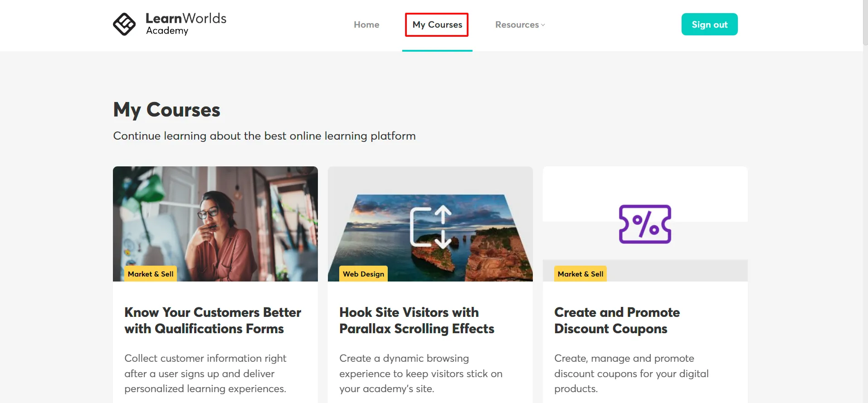
Task: Open the Know Your Customers Better course
Action: 212,320
